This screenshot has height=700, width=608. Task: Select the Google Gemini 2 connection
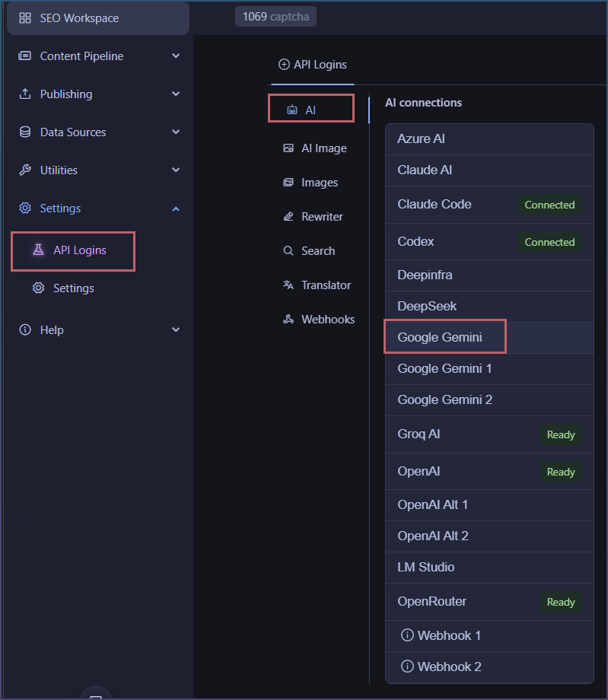489,400
